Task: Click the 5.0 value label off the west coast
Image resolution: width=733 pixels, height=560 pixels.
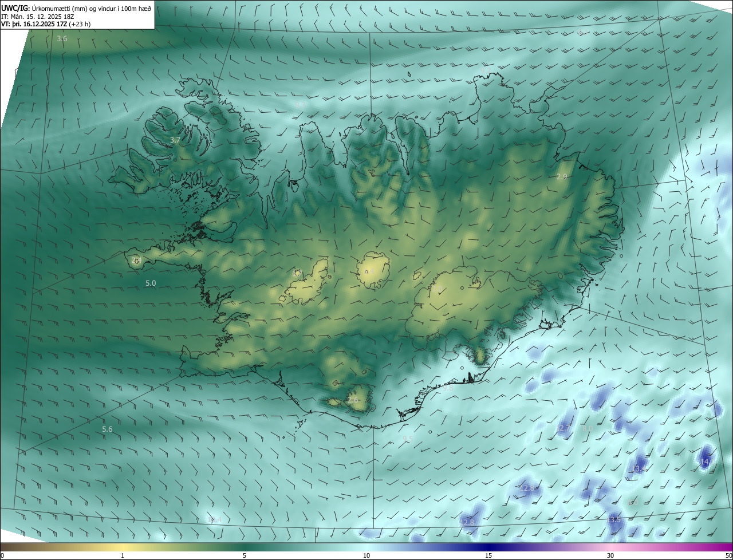Action: click(x=151, y=283)
